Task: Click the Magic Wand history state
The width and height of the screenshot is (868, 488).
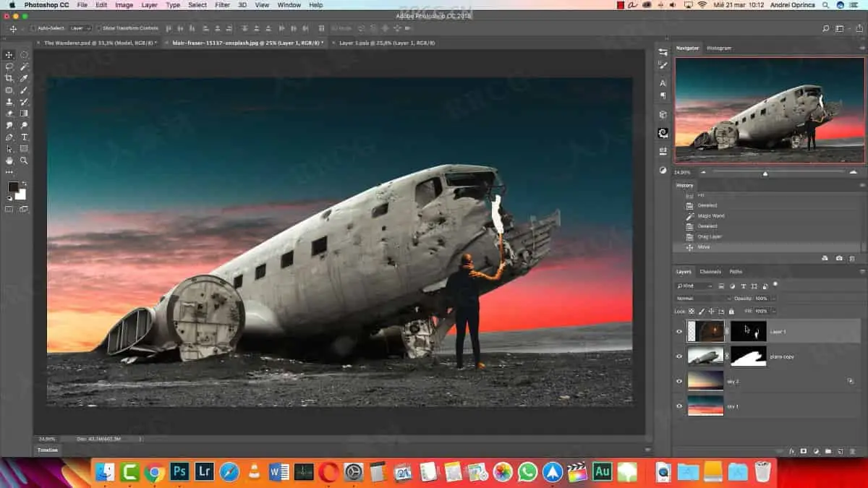Action: point(710,215)
